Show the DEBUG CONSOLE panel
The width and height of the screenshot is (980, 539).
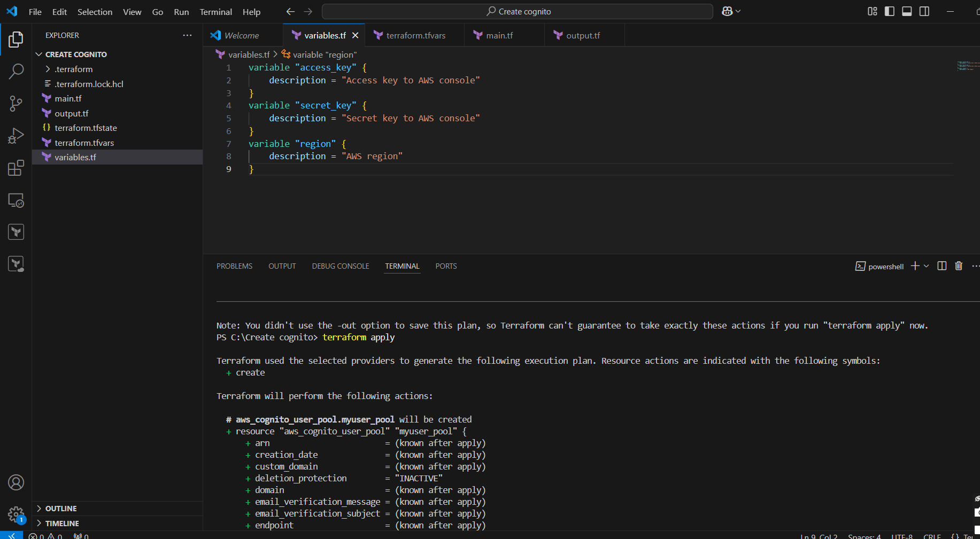click(341, 266)
